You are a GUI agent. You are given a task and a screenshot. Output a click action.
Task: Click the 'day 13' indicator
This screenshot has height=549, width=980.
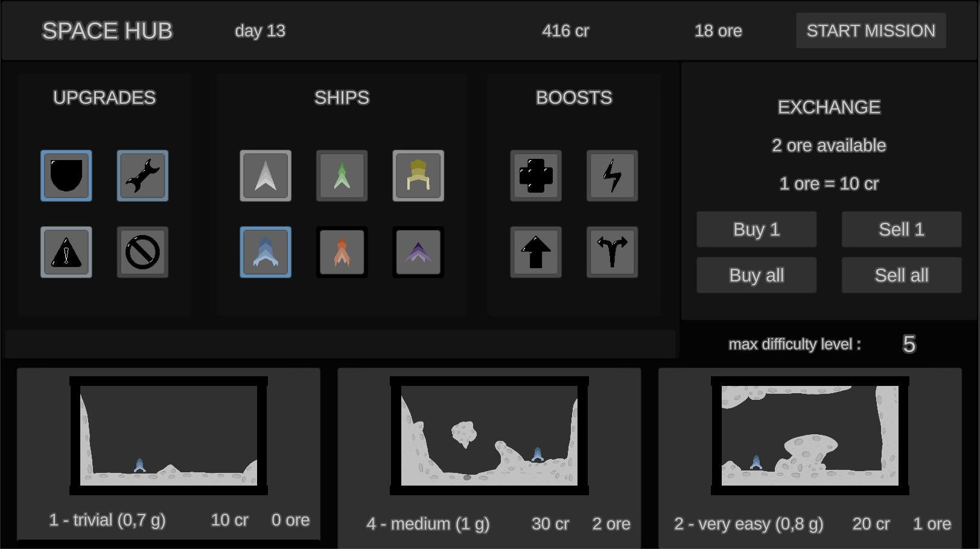point(260,31)
